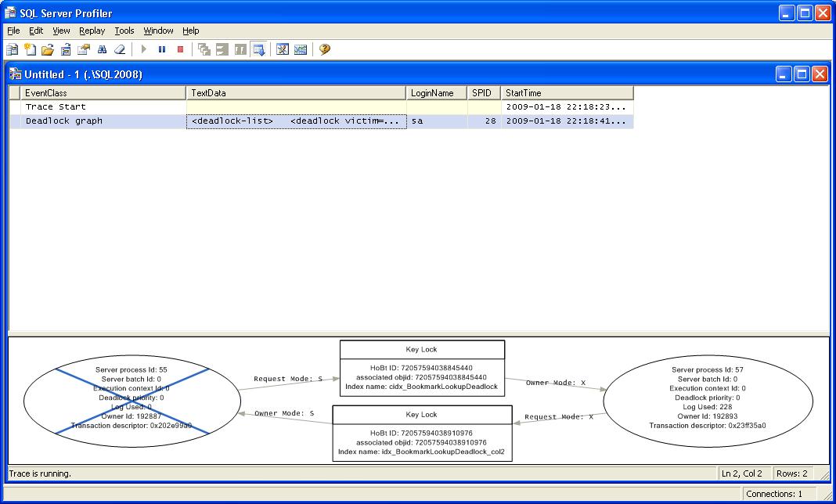This screenshot has height=504, width=836.
Task: Open a trace file via folder icon
Action: tap(48, 49)
